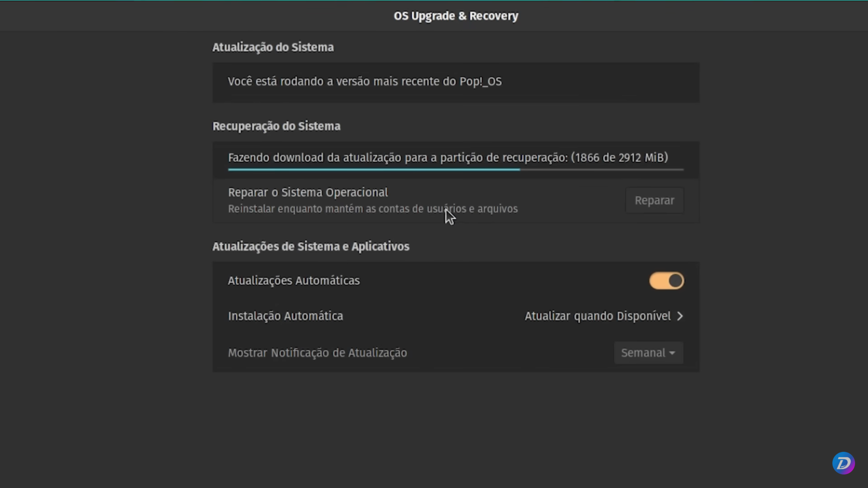Click the Mostrar Notificação de Atualização label
The height and width of the screenshot is (488, 868).
coord(317,352)
